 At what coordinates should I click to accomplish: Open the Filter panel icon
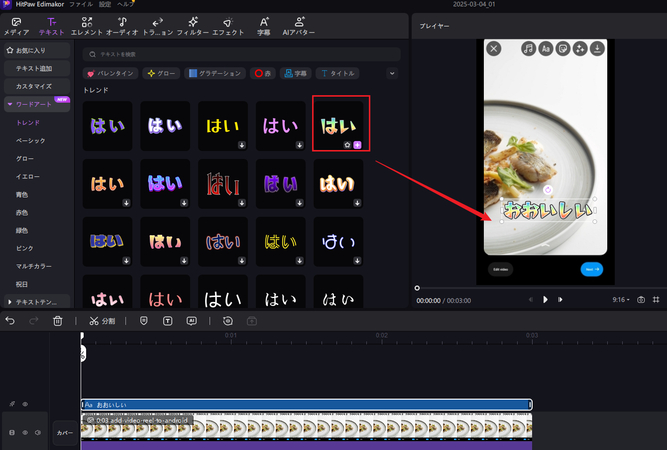click(193, 25)
